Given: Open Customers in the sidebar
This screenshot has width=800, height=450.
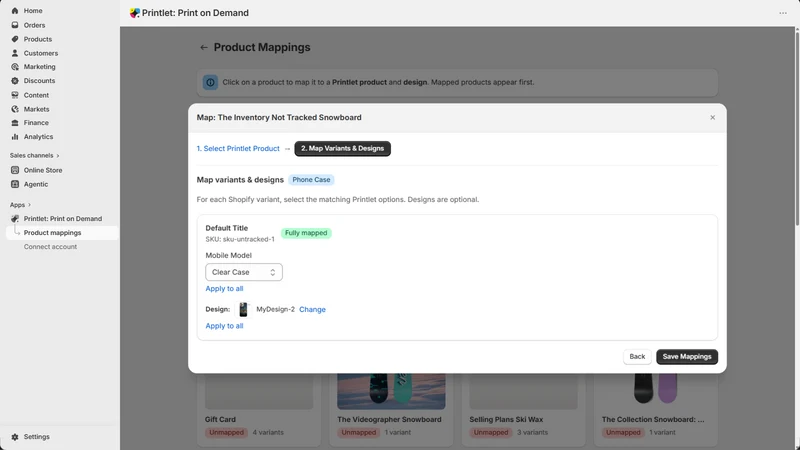Looking at the screenshot, I should [x=41, y=53].
